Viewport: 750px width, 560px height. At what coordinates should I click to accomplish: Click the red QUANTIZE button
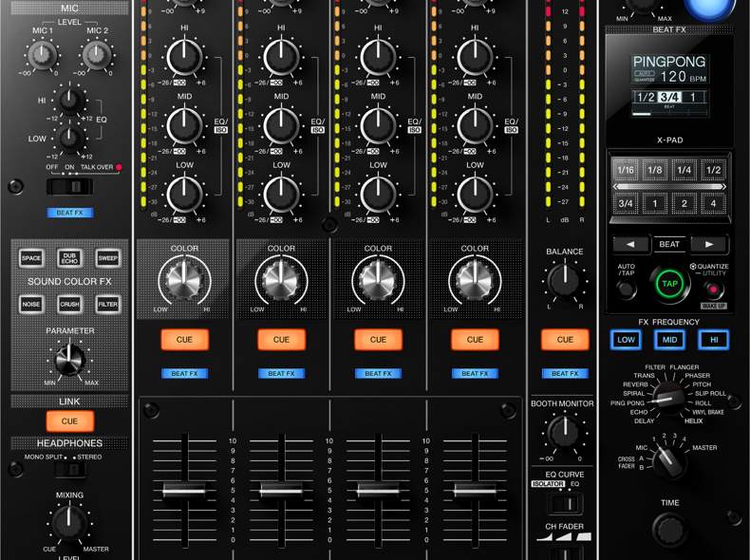point(713,289)
